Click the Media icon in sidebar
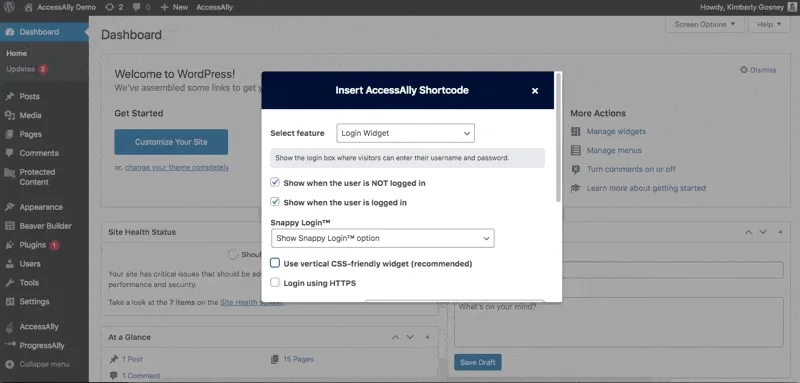This screenshot has width=800, height=383. [x=9, y=115]
